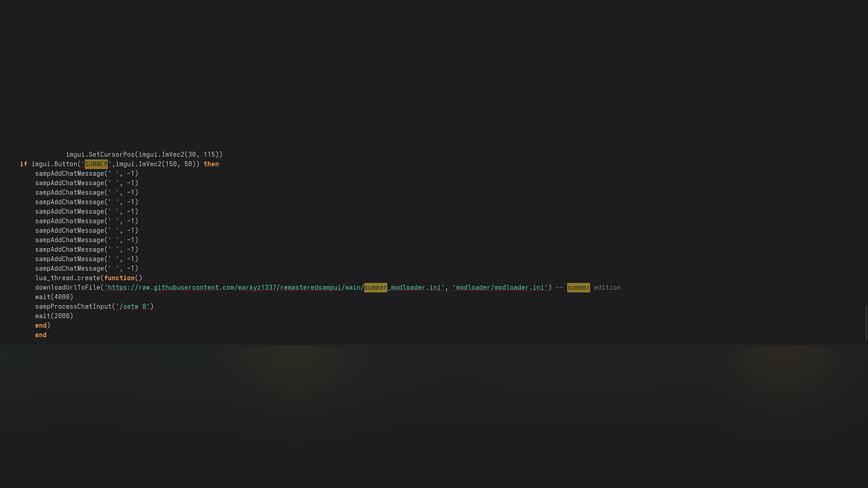Click the final 'end' keyword
Viewport: 868px width, 488px height.
41,335
